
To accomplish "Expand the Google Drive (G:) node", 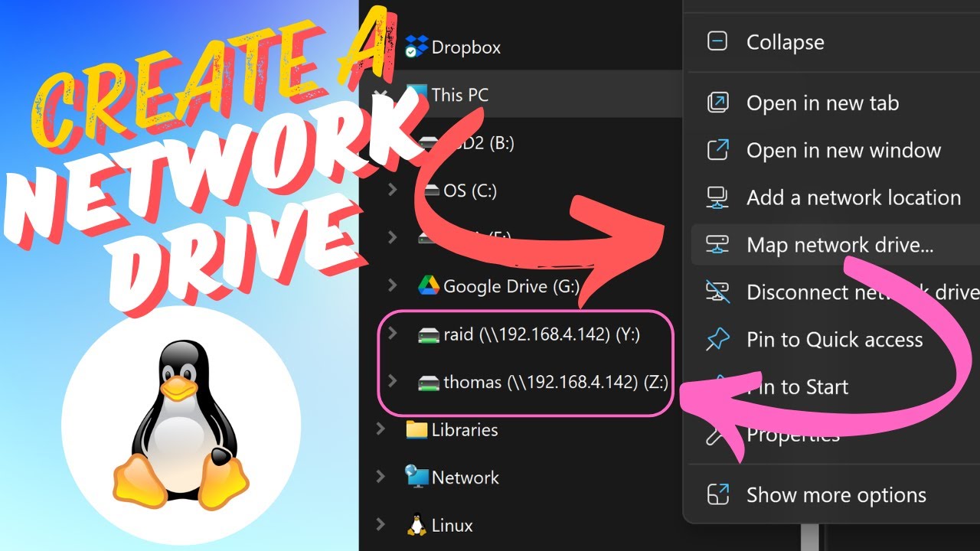I will (x=392, y=286).
